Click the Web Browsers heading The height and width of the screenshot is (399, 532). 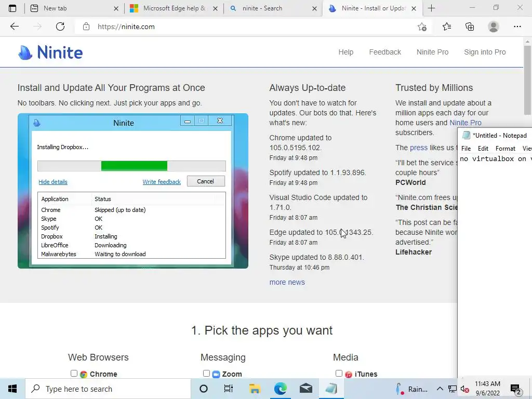tap(98, 357)
